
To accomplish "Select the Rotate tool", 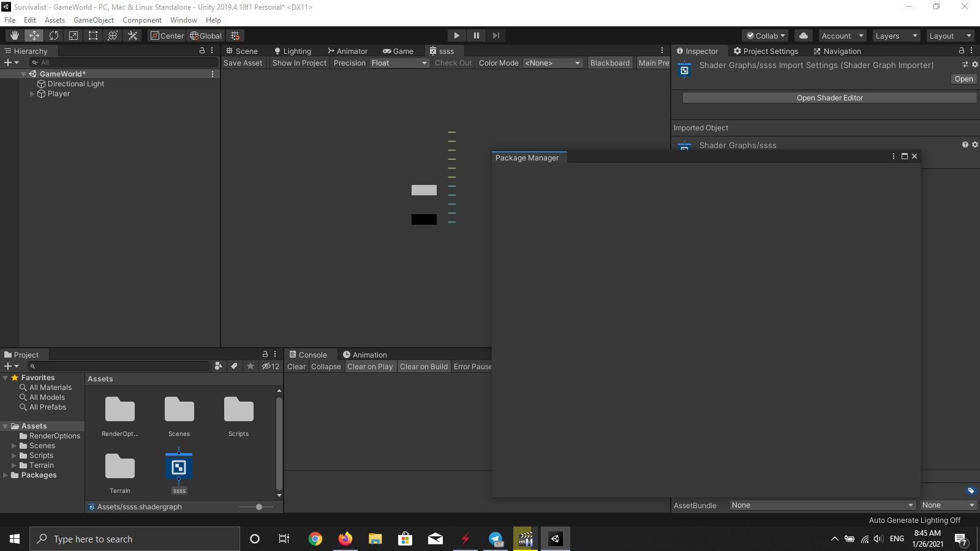I will [54, 36].
